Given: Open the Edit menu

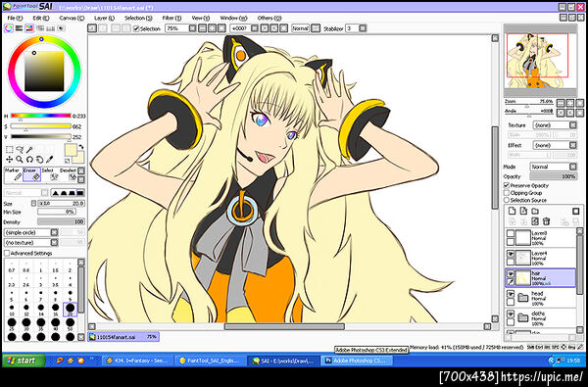Looking at the screenshot, I should pos(41,18).
